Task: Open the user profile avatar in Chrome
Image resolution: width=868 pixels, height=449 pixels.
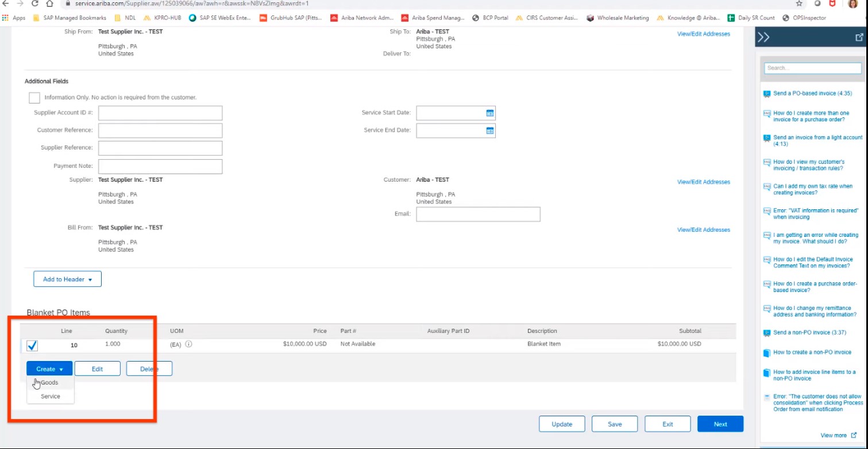Action: pos(852,3)
